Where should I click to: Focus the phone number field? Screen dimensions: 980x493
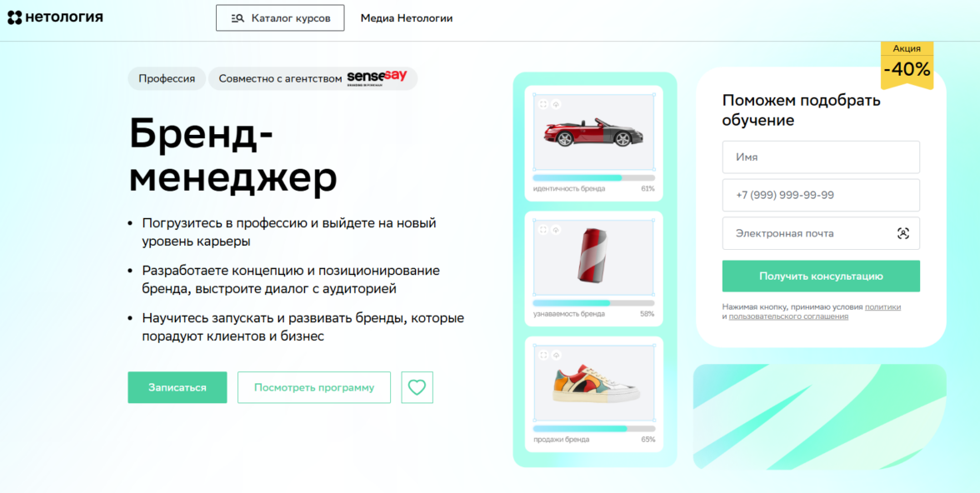click(821, 195)
